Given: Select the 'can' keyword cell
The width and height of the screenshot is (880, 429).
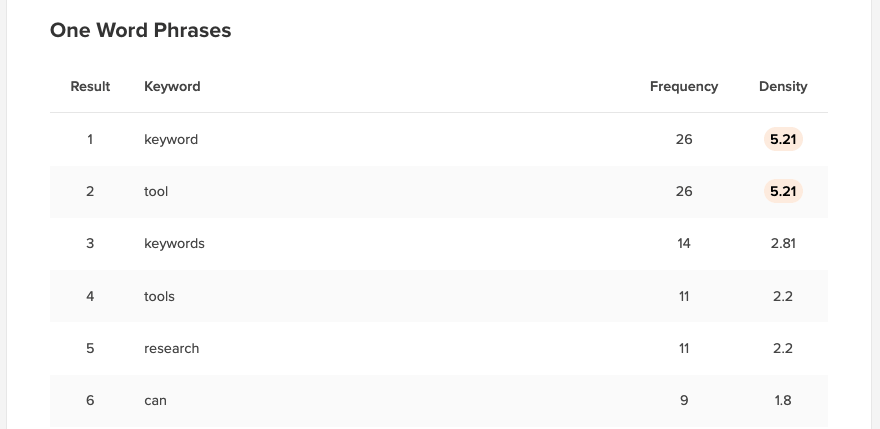Looking at the screenshot, I should pos(155,401).
